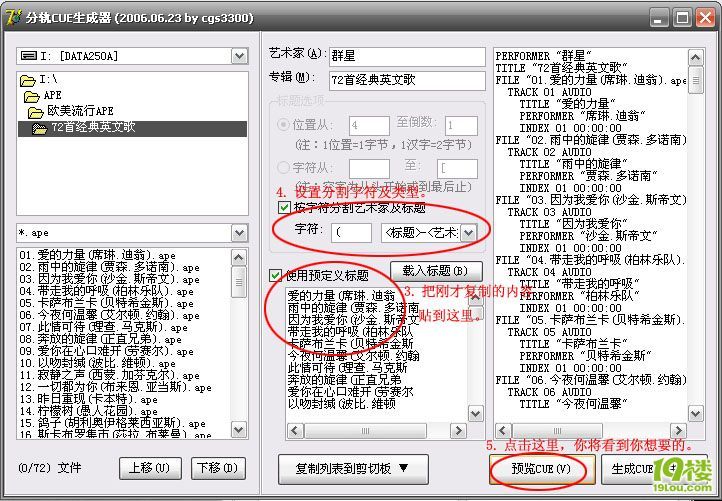Click the 72首经典英文歌 open folder icon
This screenshot has width=722, height=501.
40,128
